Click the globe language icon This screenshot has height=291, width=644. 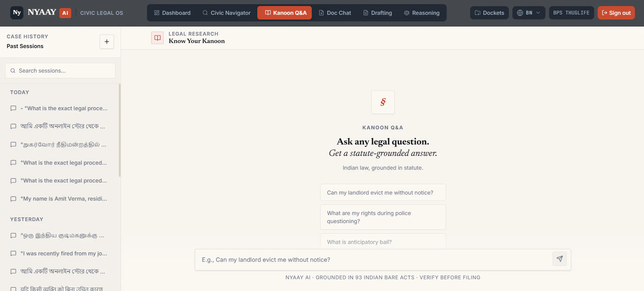(x=520, y=13)
